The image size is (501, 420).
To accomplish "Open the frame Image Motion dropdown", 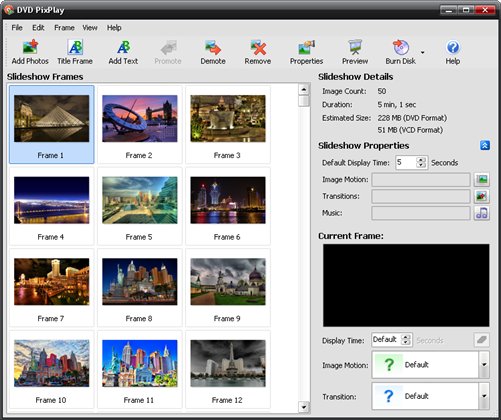I will 484,365.
